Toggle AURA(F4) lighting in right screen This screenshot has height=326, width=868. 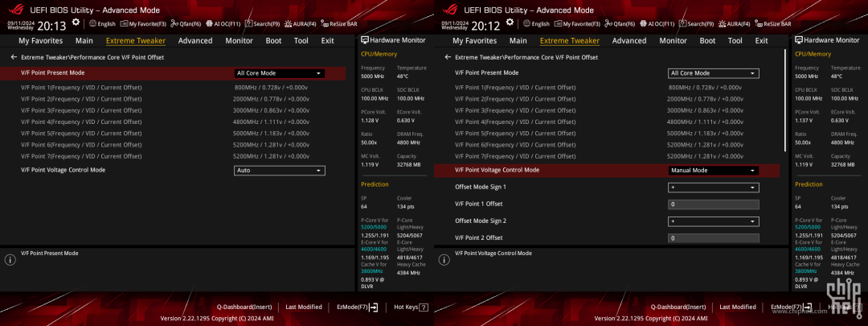(x=735, y=24)
